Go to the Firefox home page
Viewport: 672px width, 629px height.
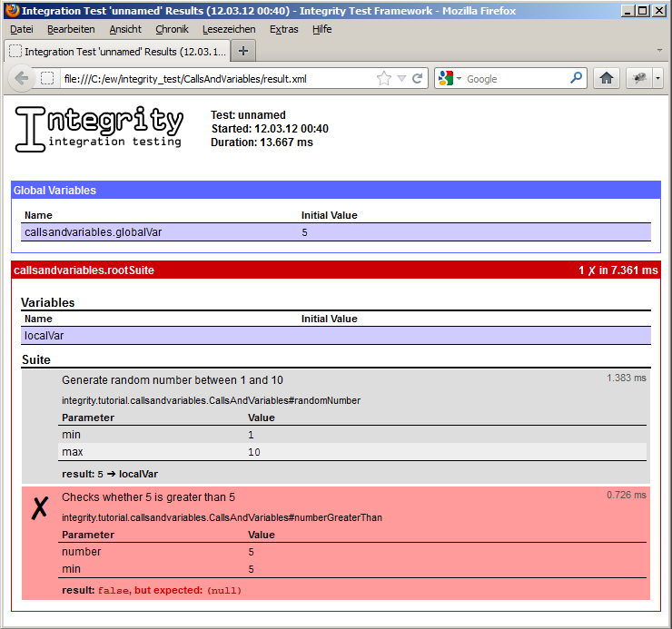[x=607, y=79]
